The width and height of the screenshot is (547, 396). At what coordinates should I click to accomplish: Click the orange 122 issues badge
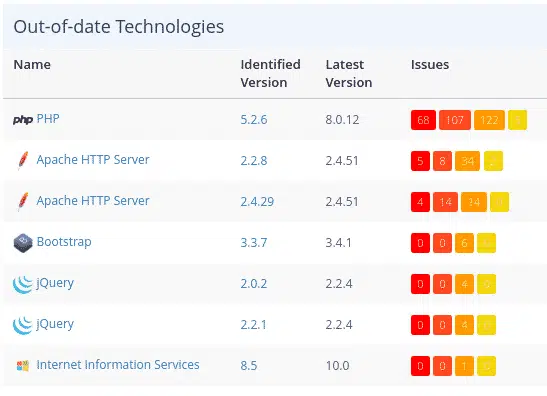point(489,120)
